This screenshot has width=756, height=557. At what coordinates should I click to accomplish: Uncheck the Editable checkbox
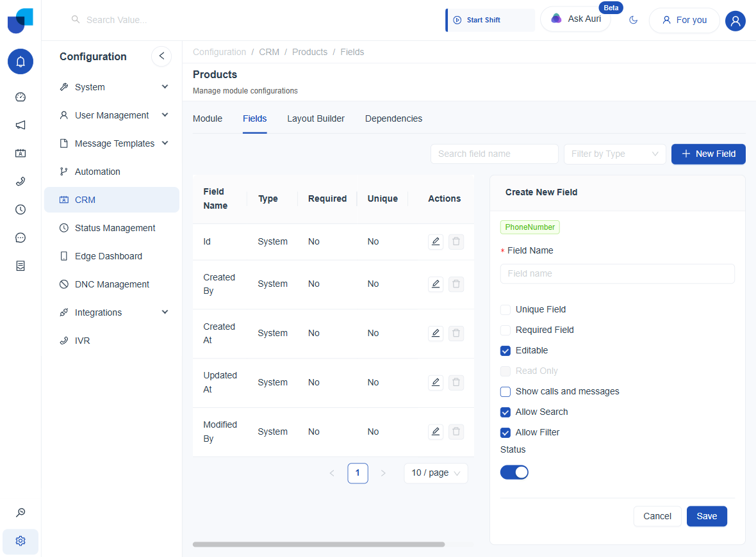point(505,351)
